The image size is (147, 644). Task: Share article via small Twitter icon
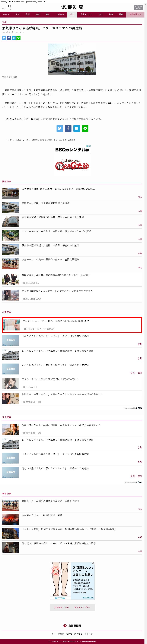pos(4,38)
